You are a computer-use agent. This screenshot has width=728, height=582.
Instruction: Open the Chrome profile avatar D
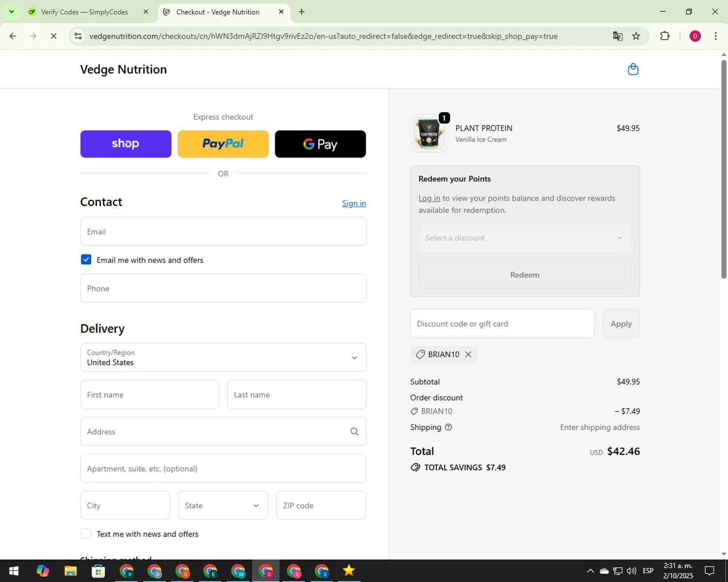pyautogui.click(x=695, y=36)
